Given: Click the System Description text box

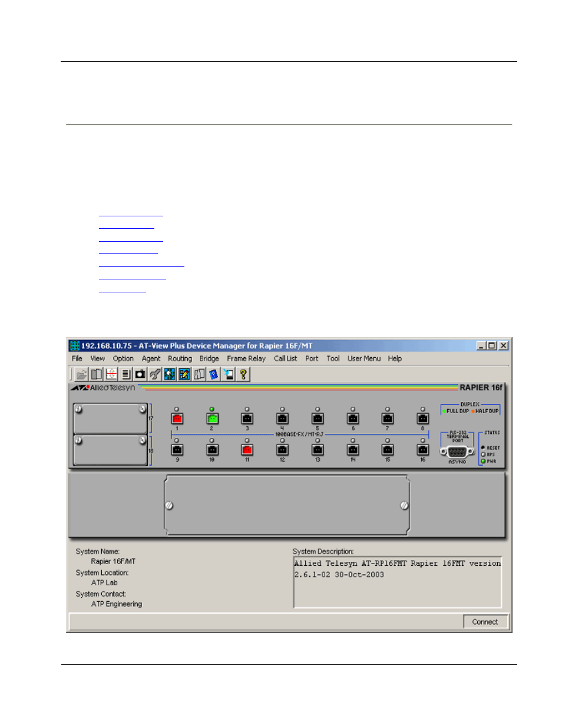Looking at the screenshot, I should point(398,582).
